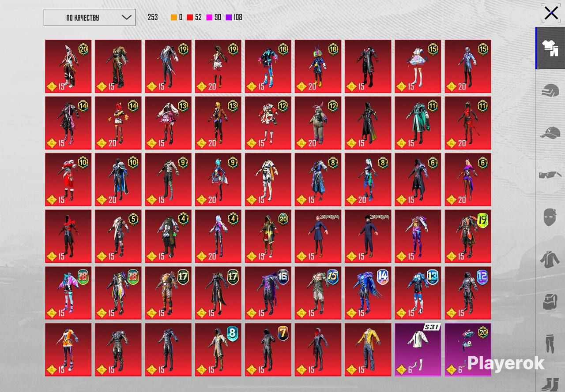Viewport: 565px width, 392px height.
Task: Open the face mask category in sidebar
Action: pos(550,217)
